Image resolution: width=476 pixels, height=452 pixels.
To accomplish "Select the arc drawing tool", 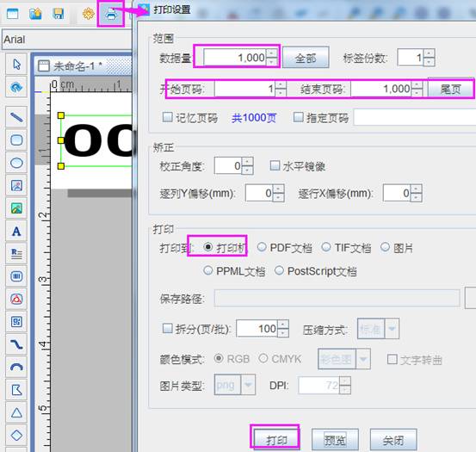I will pyautogui.click(x=16, y=368).
